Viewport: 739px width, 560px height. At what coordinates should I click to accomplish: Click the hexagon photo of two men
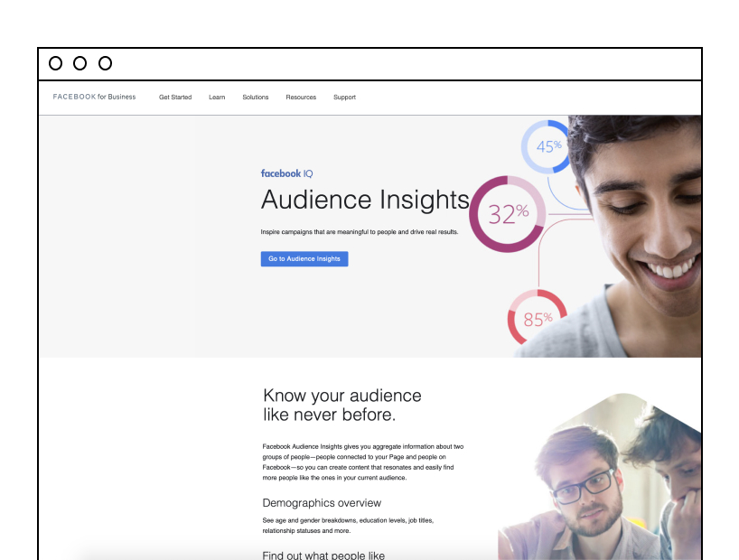tap(600, 476)
